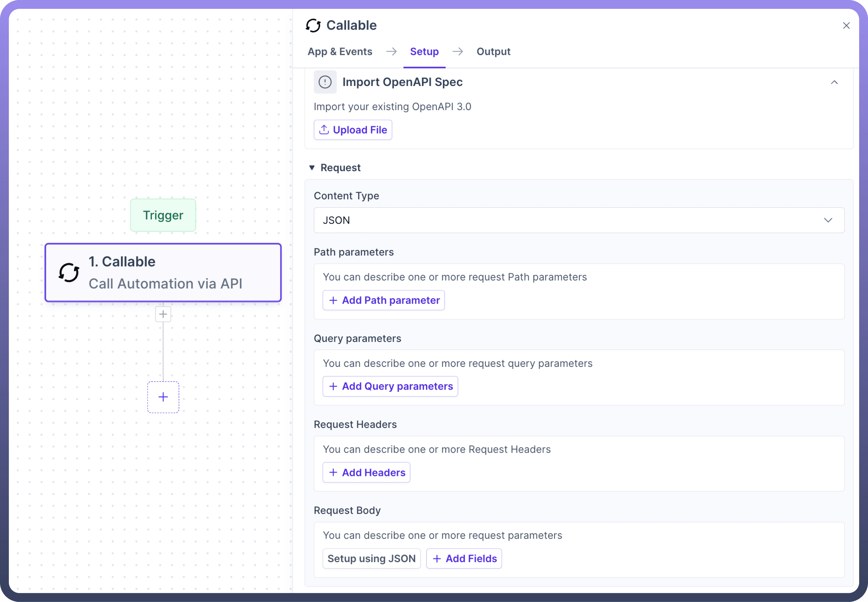This screenshot has height=602, width=868.
Task: Switch to the App & Events tab
Action: (340, 51)
